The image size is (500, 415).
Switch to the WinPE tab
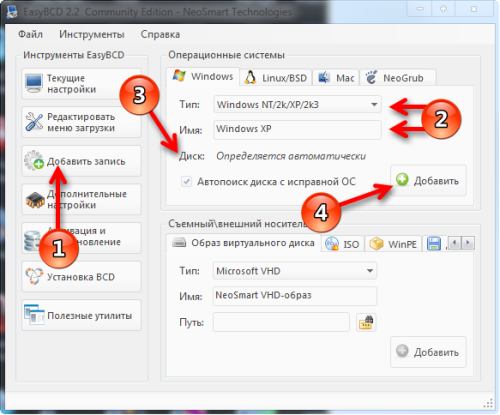[x=393, y=244]
